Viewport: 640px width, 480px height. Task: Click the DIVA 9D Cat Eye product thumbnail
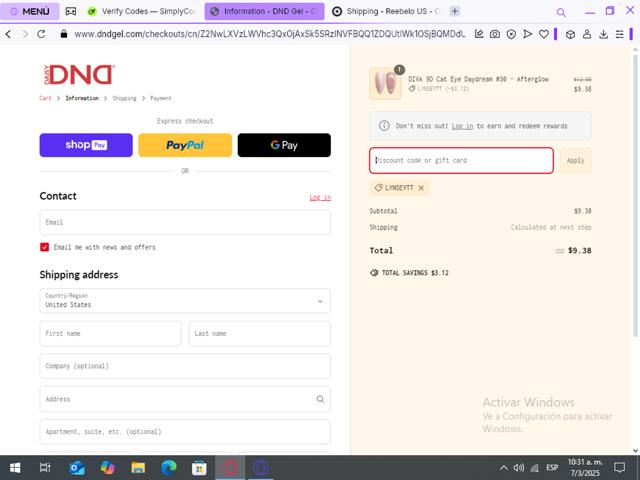pos(385,84)
